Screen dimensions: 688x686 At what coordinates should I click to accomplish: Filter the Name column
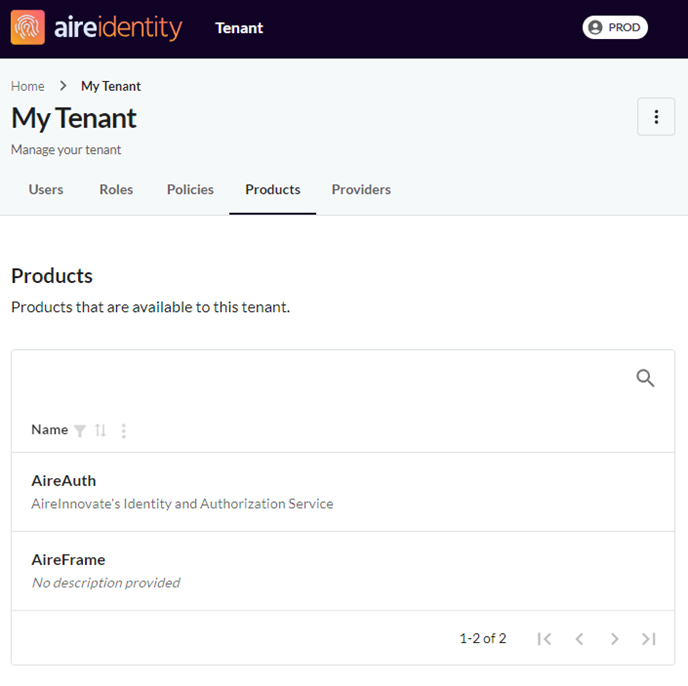click(80, 431)
